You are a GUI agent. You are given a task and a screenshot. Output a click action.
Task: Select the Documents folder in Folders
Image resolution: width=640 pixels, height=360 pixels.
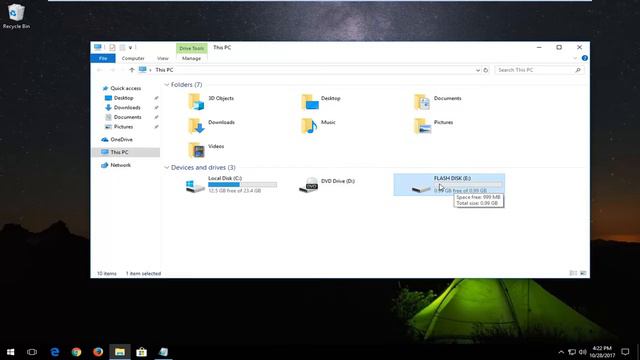click(x=438, y=101)
